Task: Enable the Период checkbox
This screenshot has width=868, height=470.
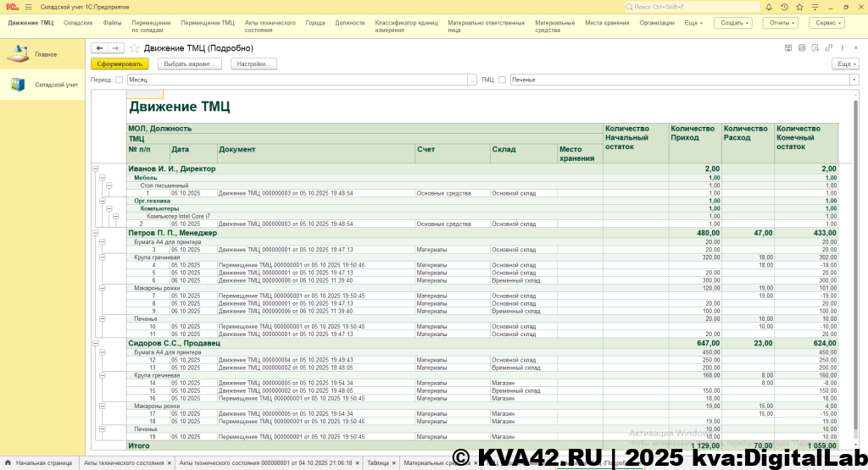Action: pyautogui.click(x=119, y=80)
